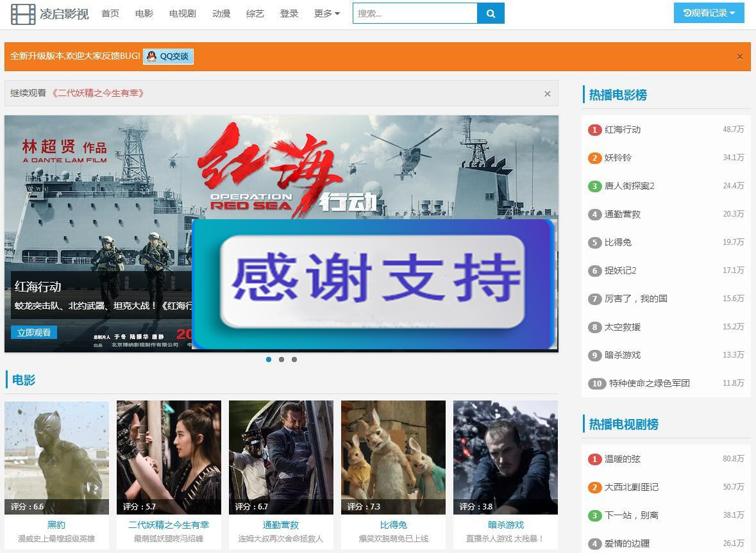Image resolution: width=756 pixels, height=553 pixels.
Task: Open 暗杀游戏 in movie ranking list
Action: [x=623, y=355]
